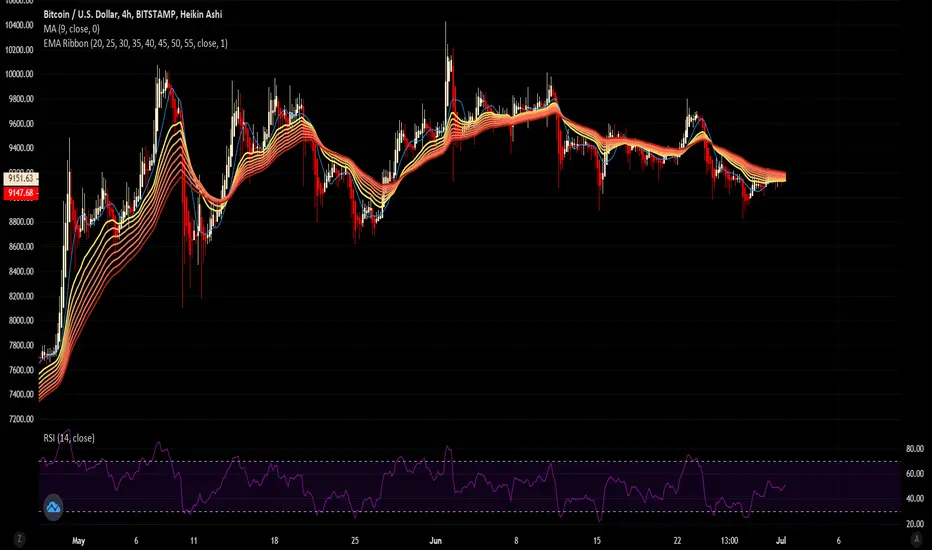Select the MA (9, close, 0) legend
932x550 pixels.
(71, 29)
